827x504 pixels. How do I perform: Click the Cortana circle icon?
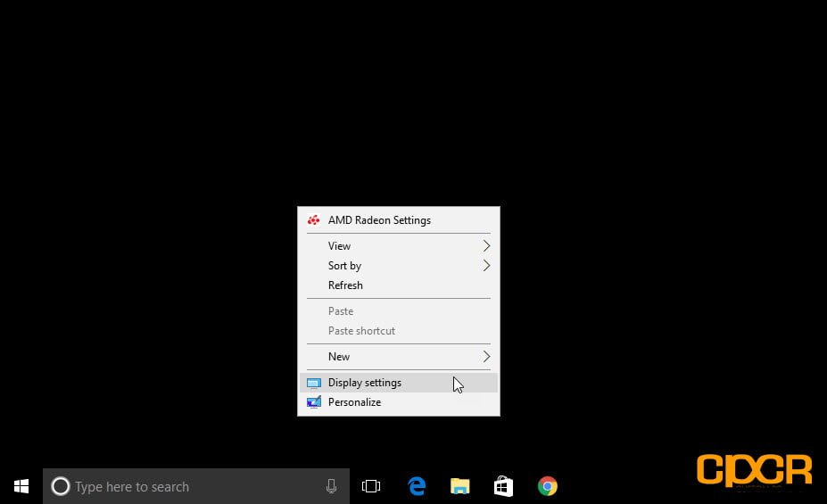tap(60, 486)
